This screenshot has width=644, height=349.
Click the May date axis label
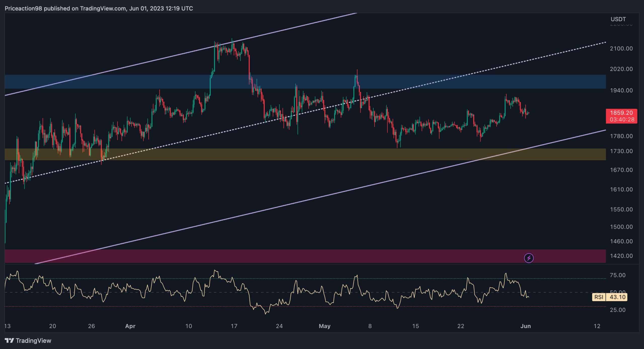(x=325, y=326)
